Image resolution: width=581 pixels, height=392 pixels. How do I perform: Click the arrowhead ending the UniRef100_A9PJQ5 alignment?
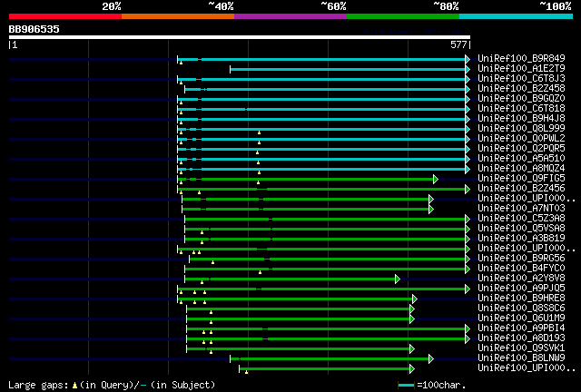click(x=468, y=289)
